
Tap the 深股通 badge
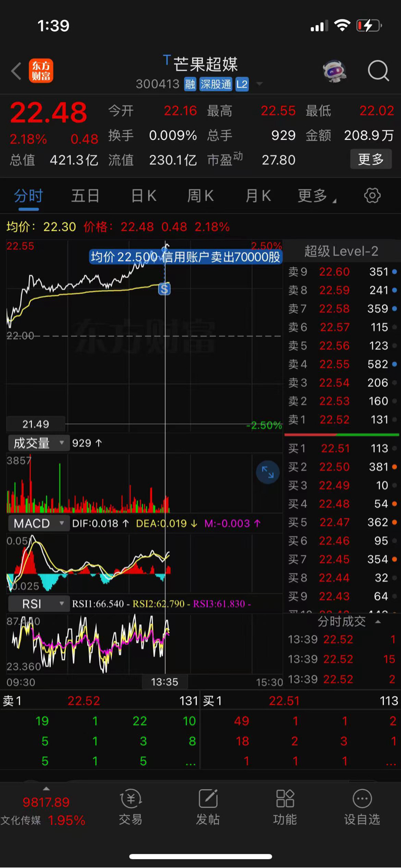coord(216,85)
